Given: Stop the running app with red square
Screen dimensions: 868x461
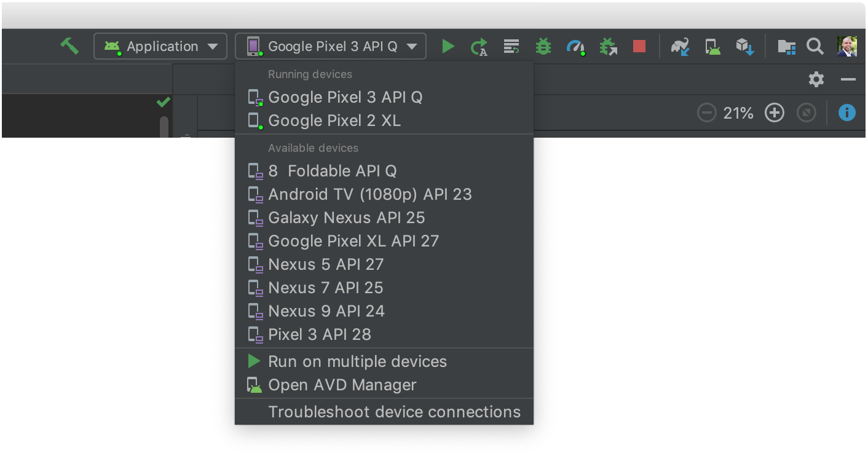Looking at the screenshot, I should coord(639,46).
